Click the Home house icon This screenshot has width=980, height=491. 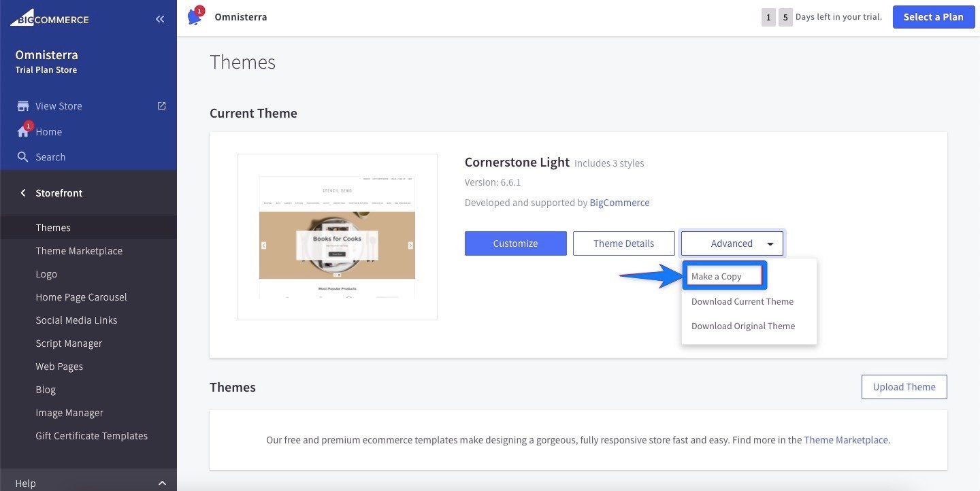23,132
